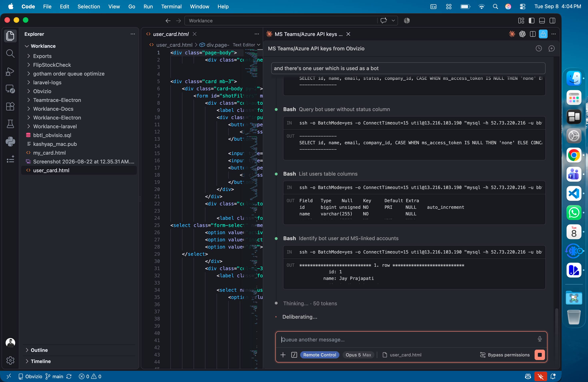Open the Testing flask view
This screenshot has width=588, height=382.
pos(10,124)
